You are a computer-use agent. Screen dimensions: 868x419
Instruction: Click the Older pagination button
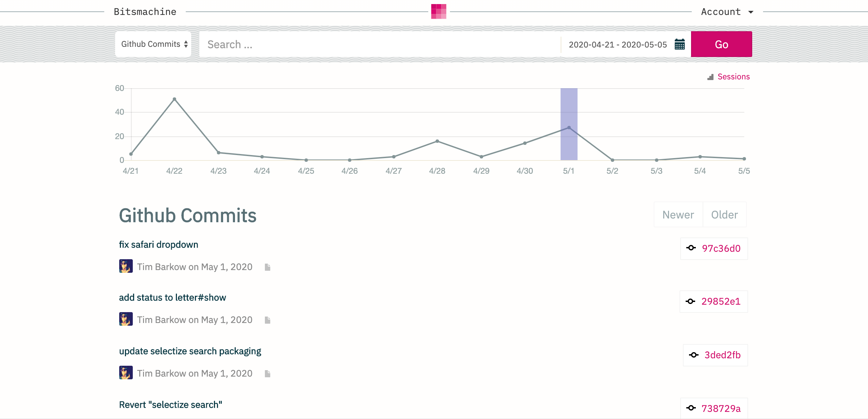coord(724,214)
